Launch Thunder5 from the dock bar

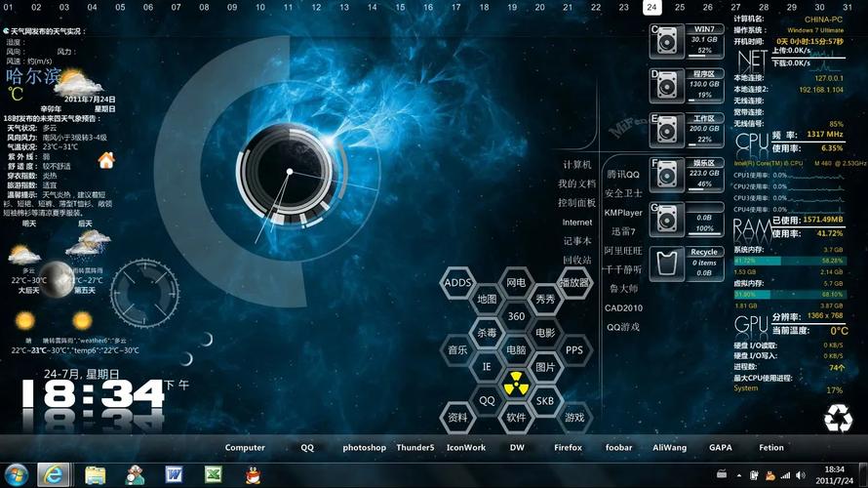pos(415,448)
